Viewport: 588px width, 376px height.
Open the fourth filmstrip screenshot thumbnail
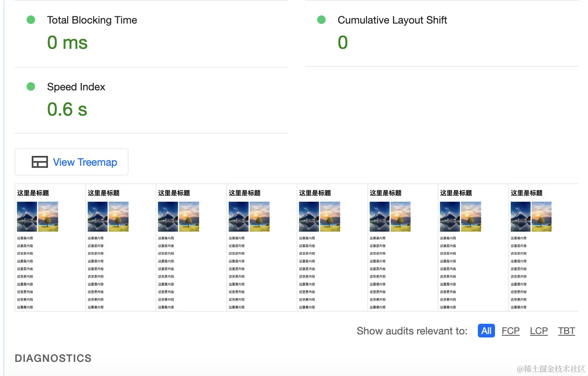pyautogui.click(x=261, y=248)
